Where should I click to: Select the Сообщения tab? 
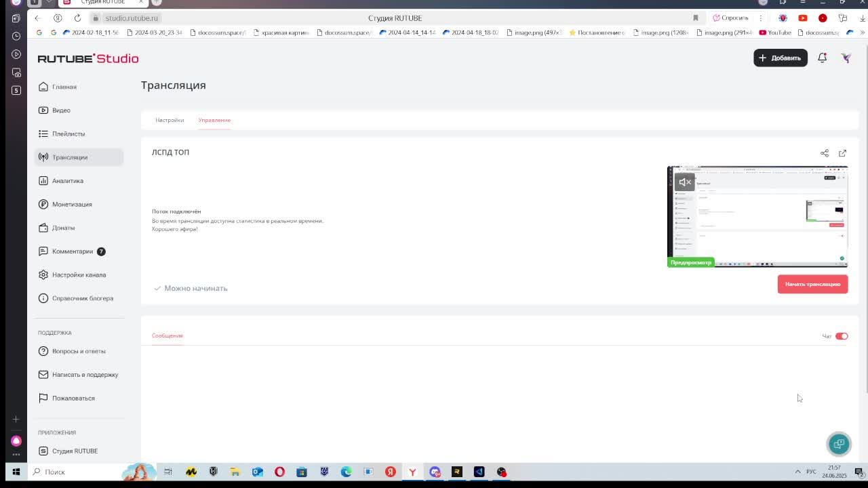pos(167,335)
